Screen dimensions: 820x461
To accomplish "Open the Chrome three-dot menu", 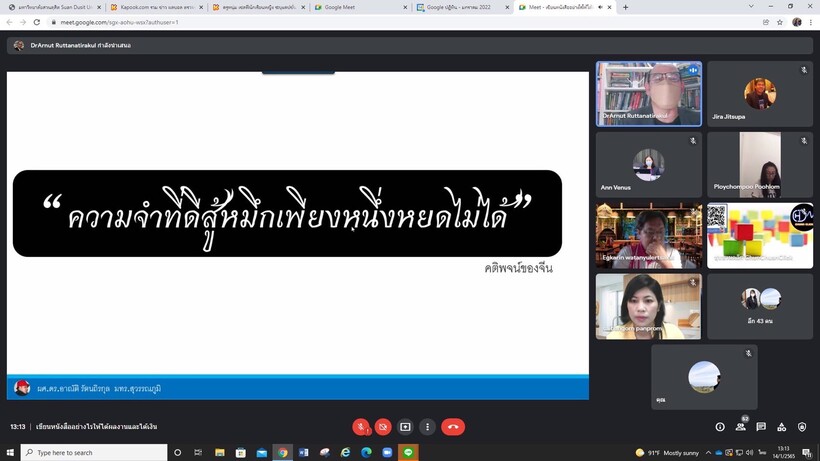I will (x=811, y=22).
